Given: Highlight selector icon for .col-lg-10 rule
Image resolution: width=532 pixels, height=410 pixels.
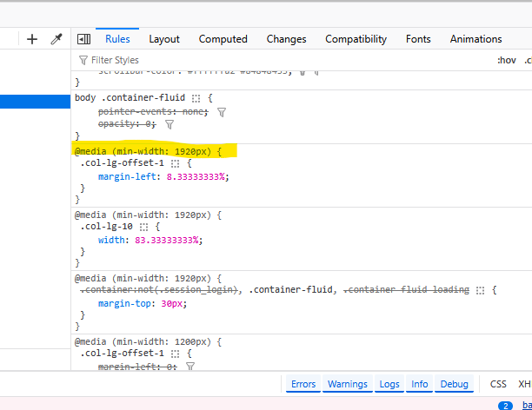Looking at the screenshot, I should (x=143, y=227).
